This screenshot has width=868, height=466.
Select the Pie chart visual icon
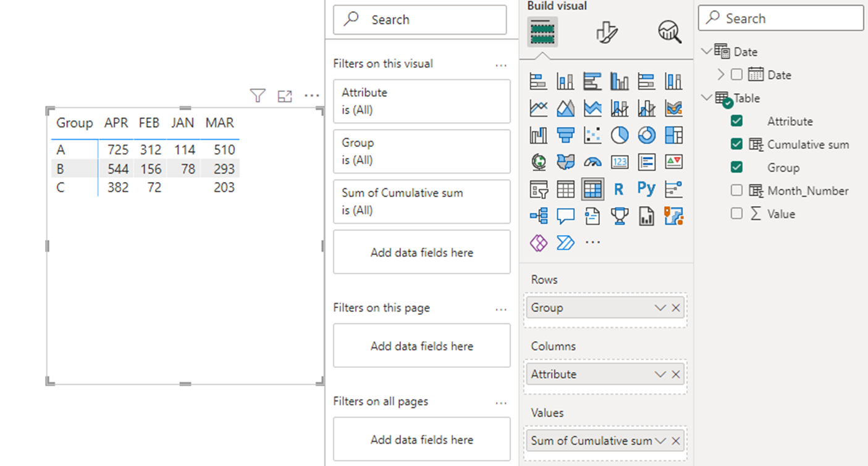(620, 135)
